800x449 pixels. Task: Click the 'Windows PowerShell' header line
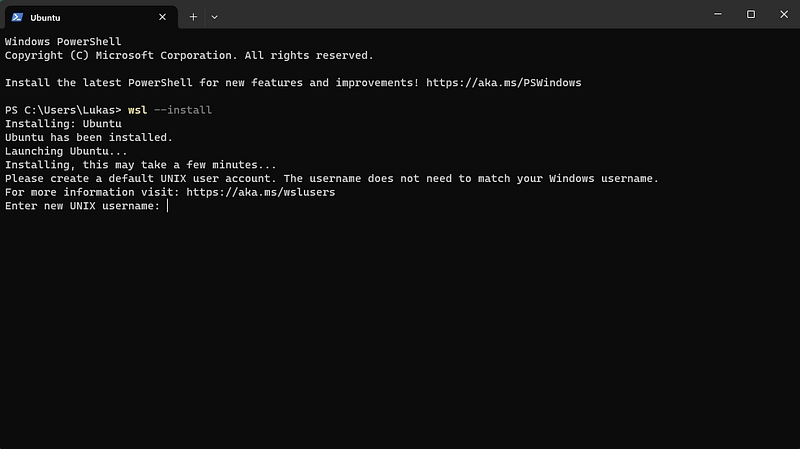click(63, 42)
